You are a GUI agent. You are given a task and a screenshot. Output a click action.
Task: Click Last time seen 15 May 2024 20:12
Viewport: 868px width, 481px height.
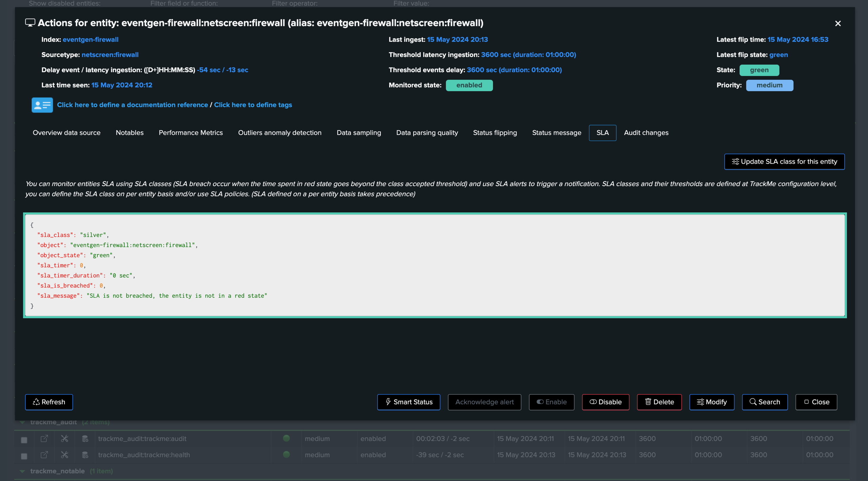(122, 85)
